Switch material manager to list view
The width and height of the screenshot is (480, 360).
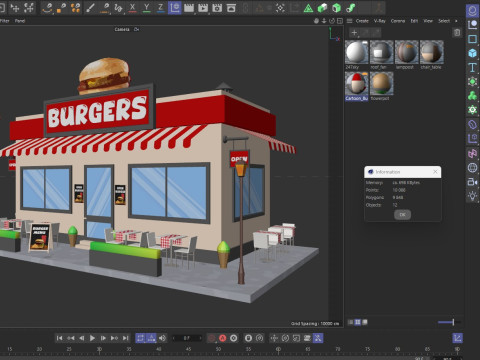351,322
